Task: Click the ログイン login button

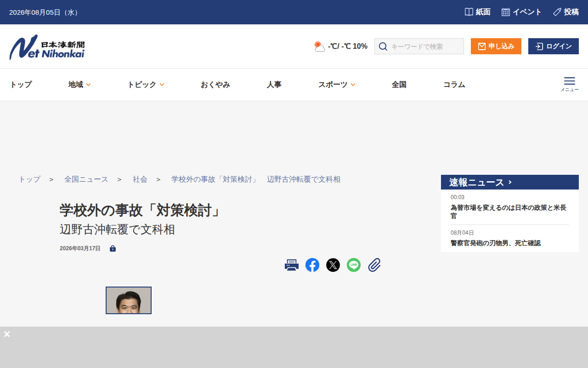Action: coord(554,46)
